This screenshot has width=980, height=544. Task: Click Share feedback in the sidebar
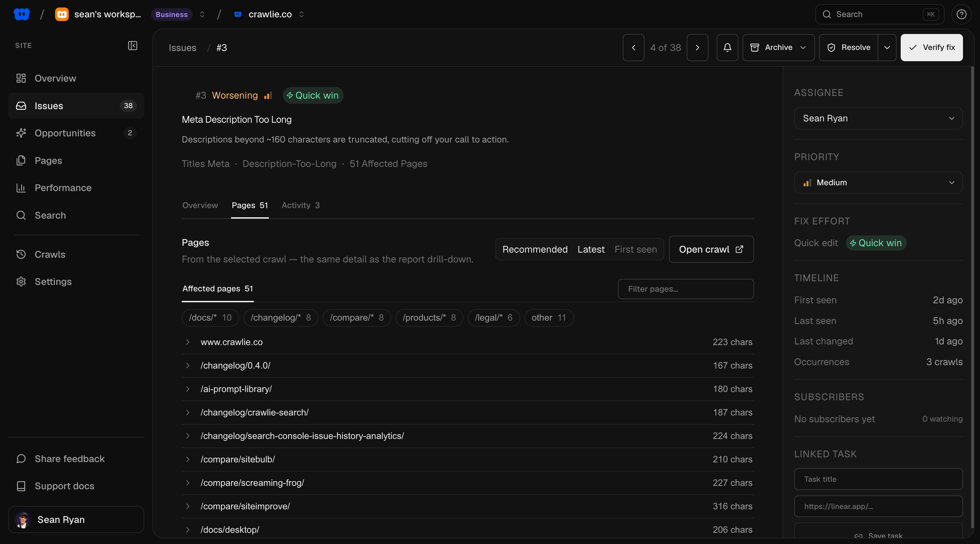tap(76, 459)
